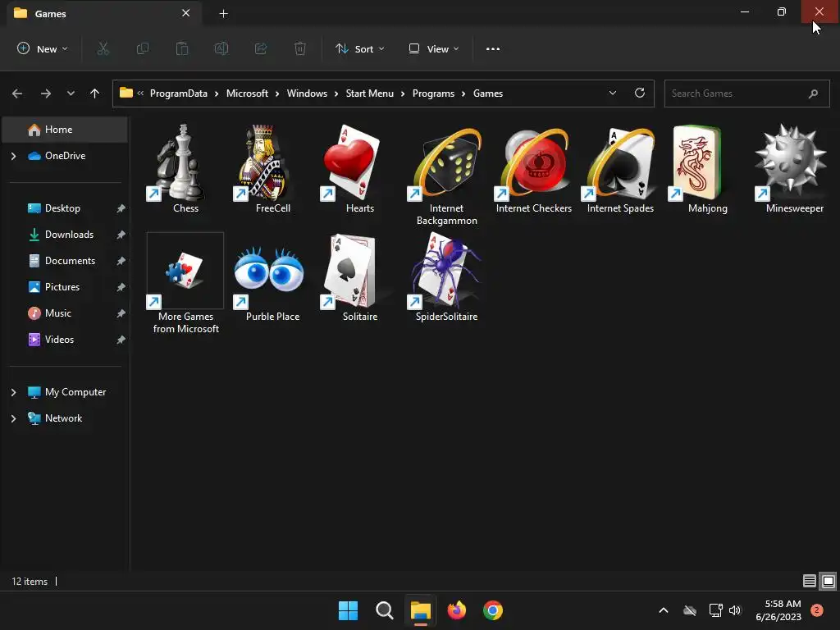Screen dimensions: 840x630
Task: Go forward in folder history
Action: click(x=46, y=94)
